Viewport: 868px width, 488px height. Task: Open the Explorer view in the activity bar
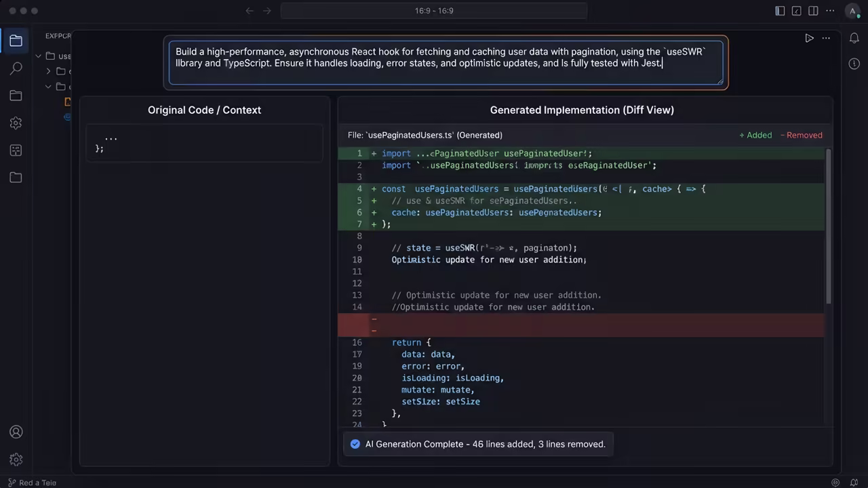point(16,41)
